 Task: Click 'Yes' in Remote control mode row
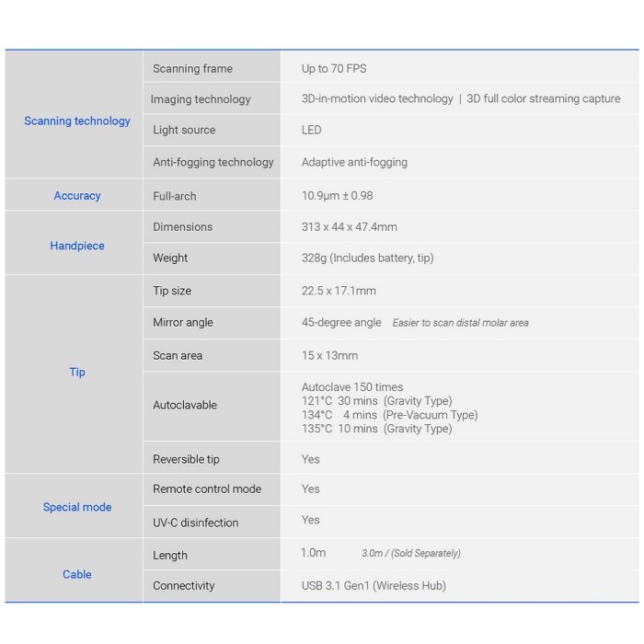pos(311,489)
